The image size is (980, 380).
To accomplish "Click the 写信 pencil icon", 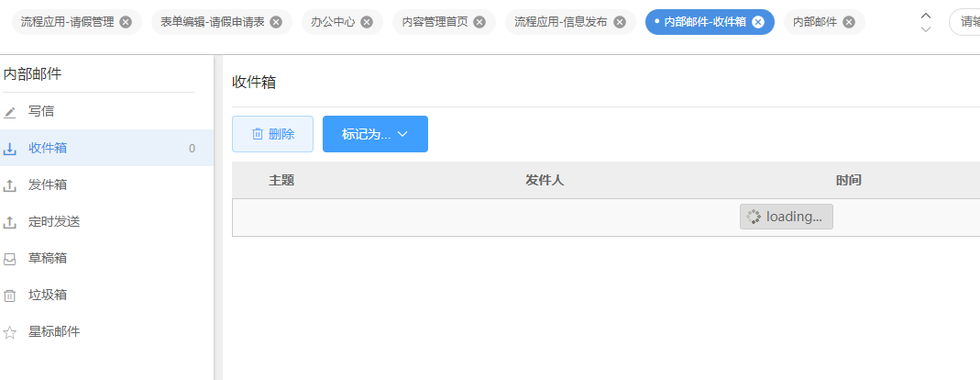I will (x=10, y=113).
